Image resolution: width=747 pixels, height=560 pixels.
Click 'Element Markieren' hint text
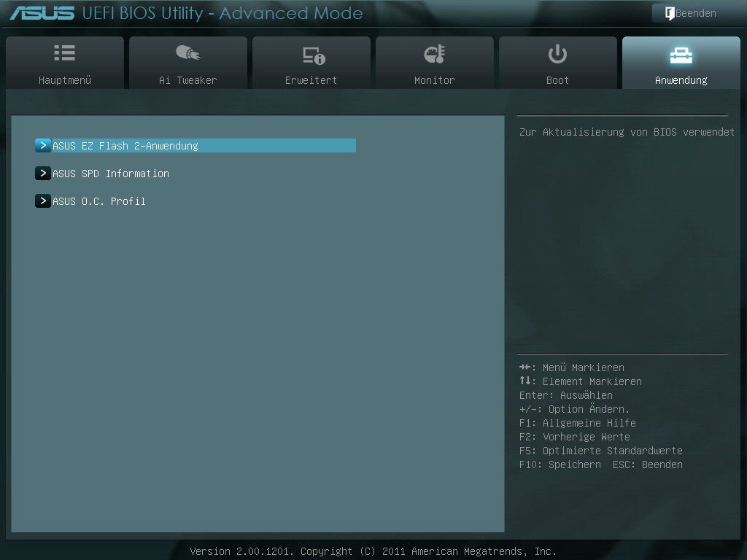coord(592,381)
